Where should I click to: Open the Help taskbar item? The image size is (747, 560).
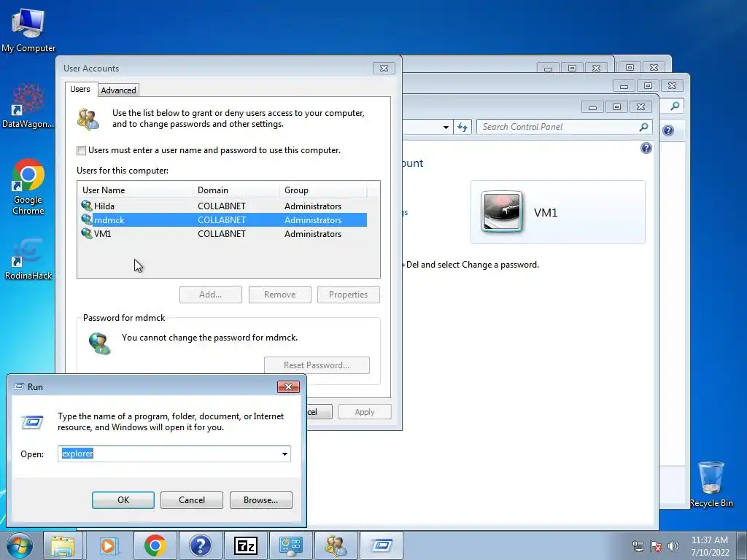click(x=201, y=545)
